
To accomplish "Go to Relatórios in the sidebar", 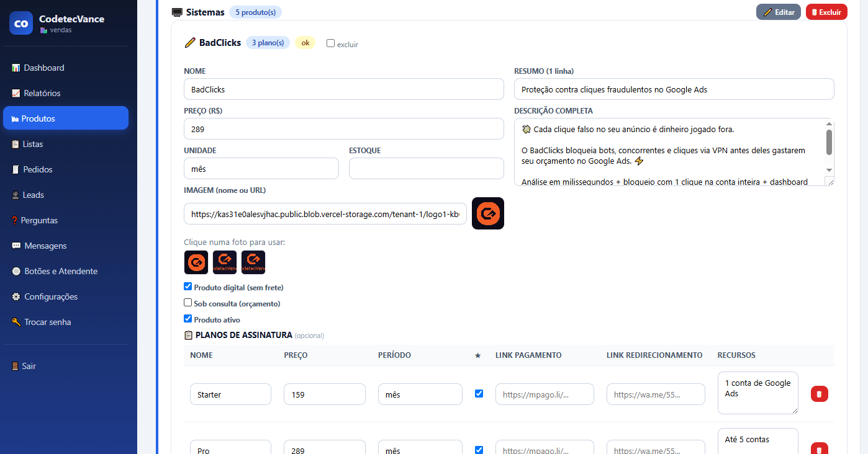I will (66, 93).
